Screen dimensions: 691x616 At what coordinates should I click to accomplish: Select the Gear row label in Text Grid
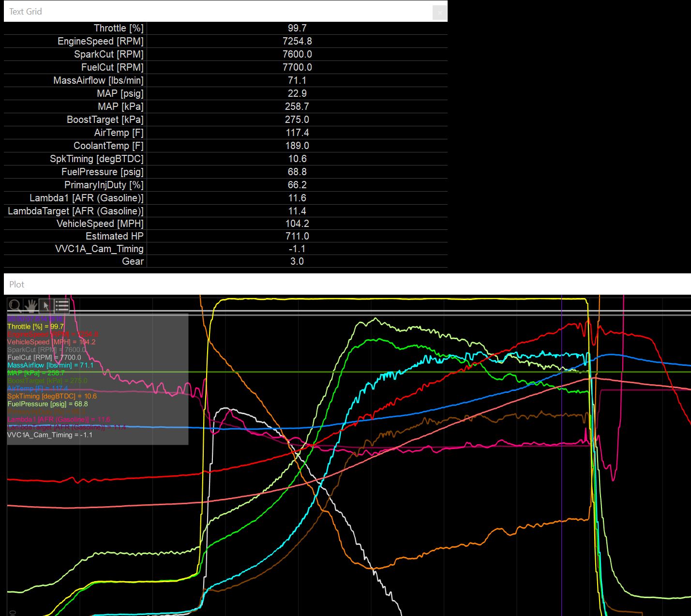click(x=133, y=261)
